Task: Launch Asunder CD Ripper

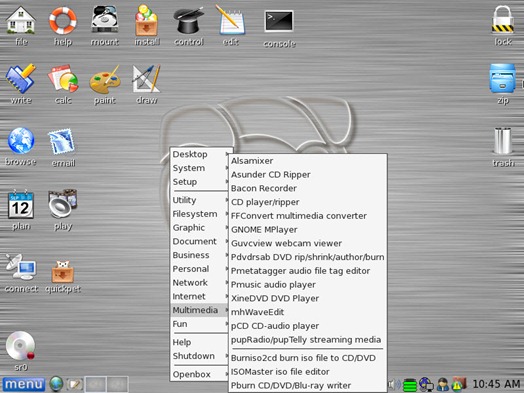Action: [308, 174]
